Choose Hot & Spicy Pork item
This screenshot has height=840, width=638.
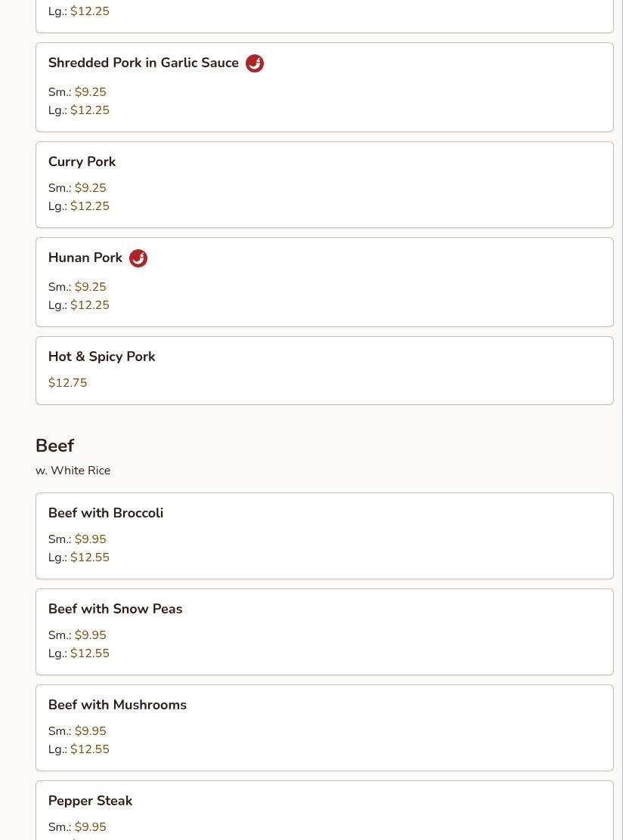[x=101, y=357]
